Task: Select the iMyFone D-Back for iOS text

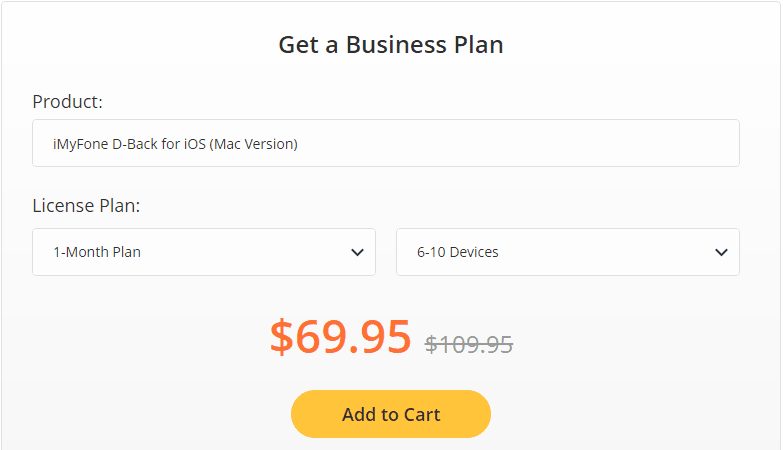Action: coord(129,144)
